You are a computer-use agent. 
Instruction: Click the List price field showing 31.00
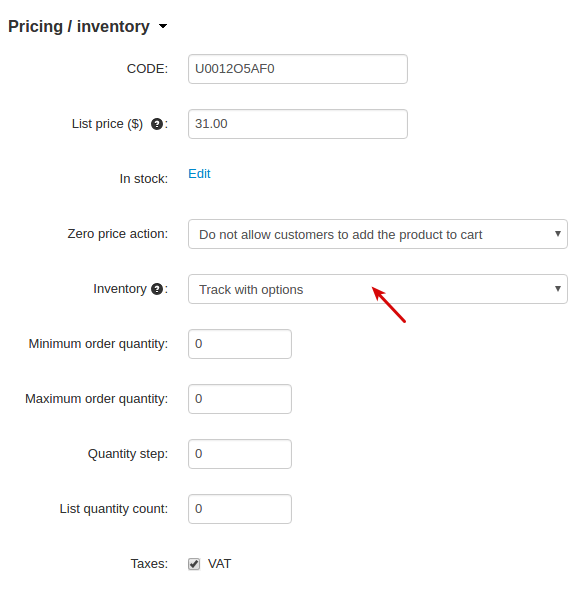(298, 124)
